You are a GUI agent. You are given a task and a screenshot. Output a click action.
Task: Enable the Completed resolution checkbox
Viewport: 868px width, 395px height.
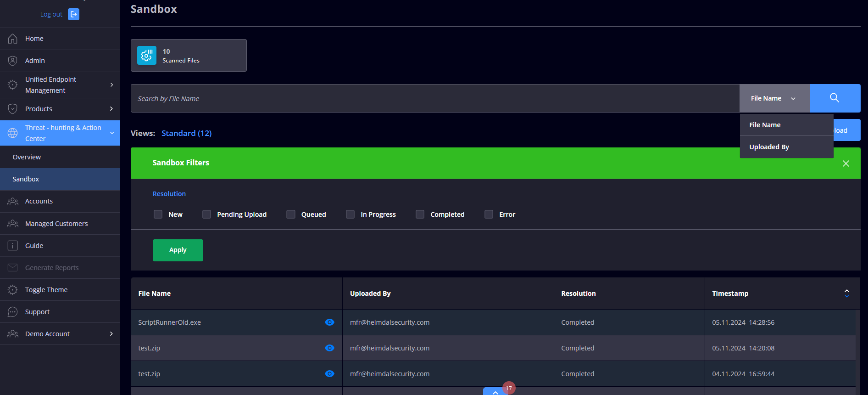pos(420,214)
